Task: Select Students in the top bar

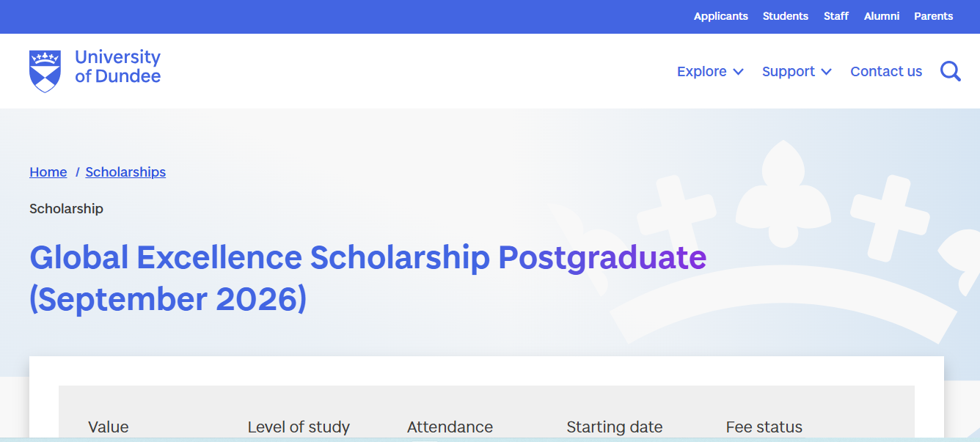Action: click(785, 16)
